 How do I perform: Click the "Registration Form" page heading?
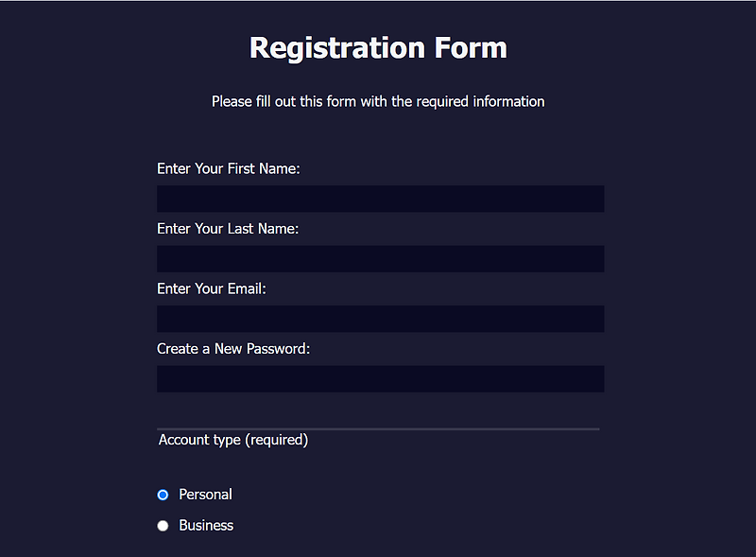point(378,47)
